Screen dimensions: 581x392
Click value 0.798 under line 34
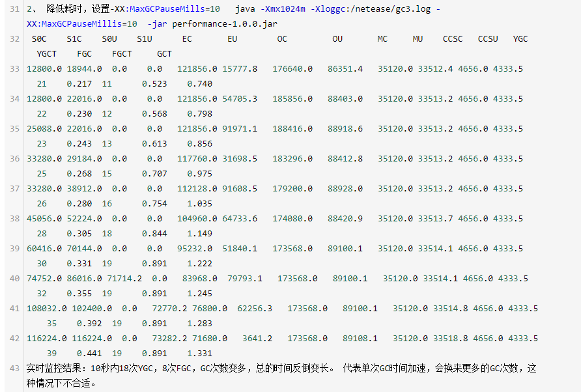pyautogui.click(x=200, y=114)
